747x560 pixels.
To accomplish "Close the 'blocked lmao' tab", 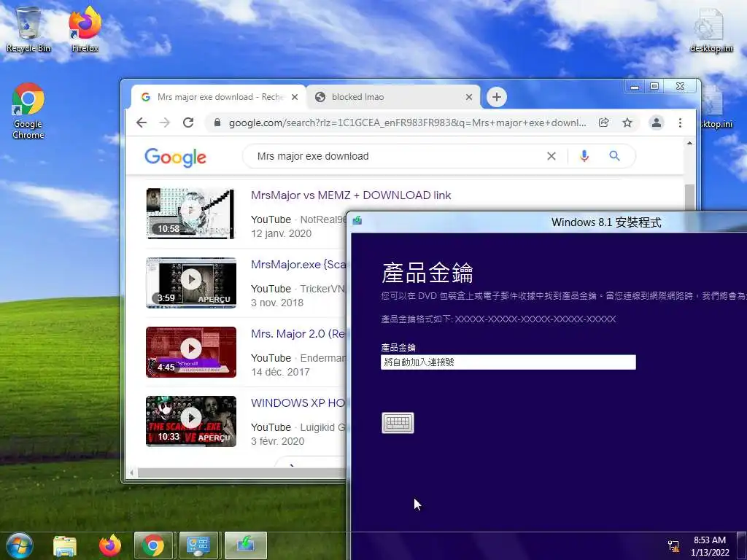I will pyautogui.click(x=469, y=97).
